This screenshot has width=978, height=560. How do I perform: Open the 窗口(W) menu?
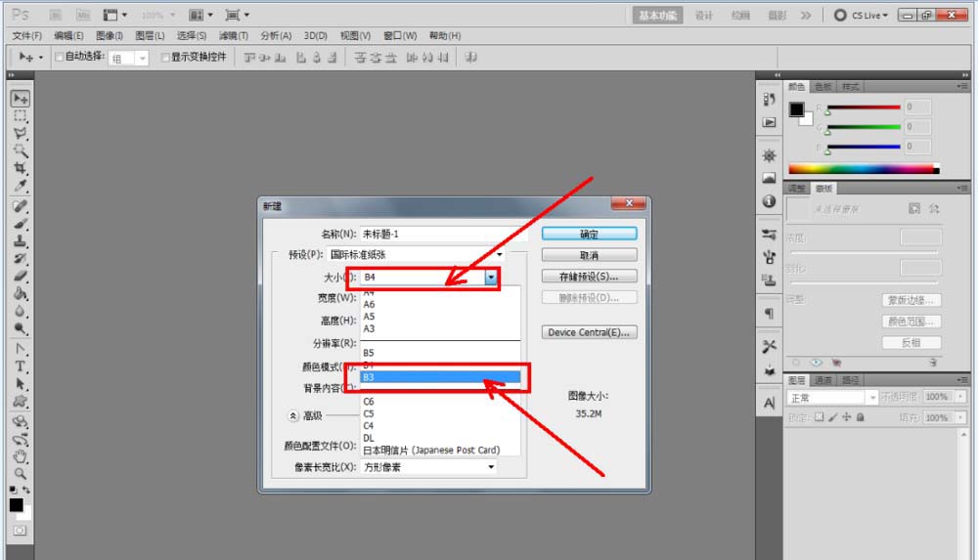400,35
